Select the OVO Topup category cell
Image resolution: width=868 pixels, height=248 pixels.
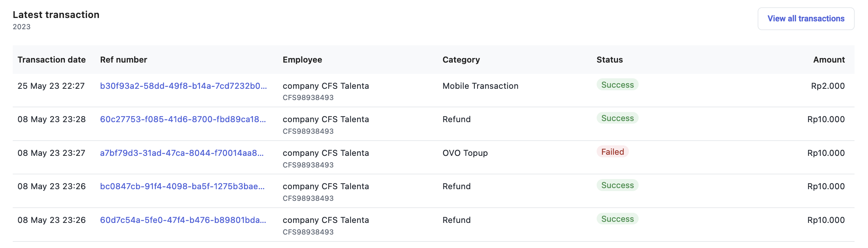[x=465, y=153]
